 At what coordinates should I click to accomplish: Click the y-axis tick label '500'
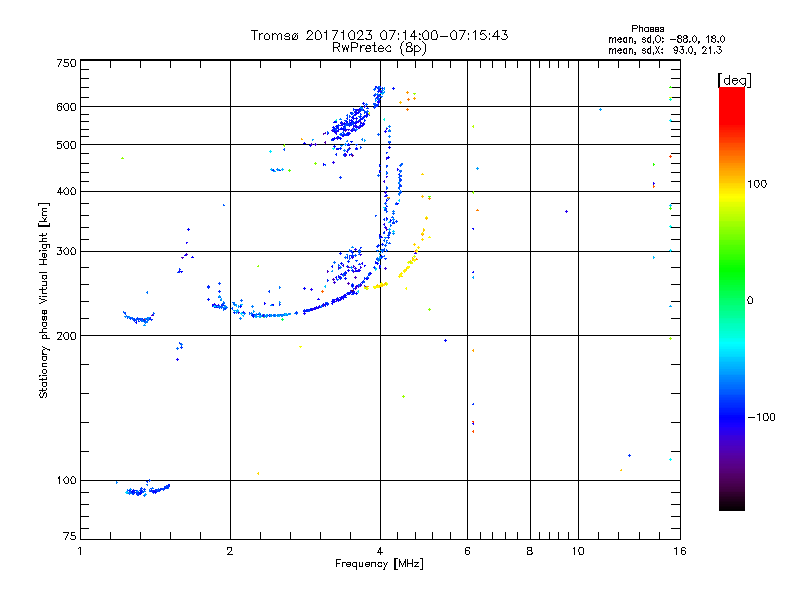pyautogui.click(x=66, y=145)
